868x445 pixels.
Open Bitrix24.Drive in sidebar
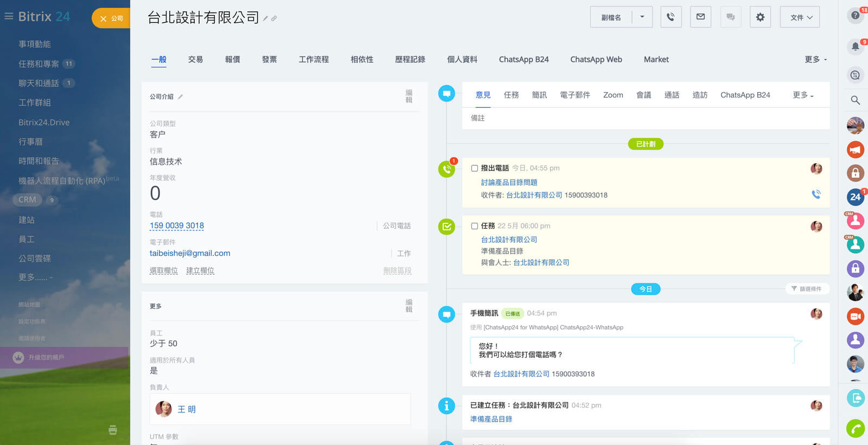click(x=44, y=122)
